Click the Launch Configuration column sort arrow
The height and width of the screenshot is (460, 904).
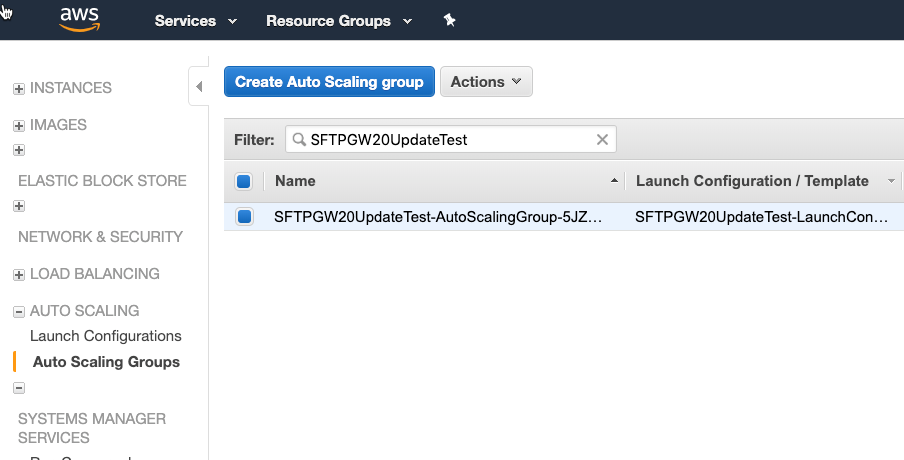(891, 181)
